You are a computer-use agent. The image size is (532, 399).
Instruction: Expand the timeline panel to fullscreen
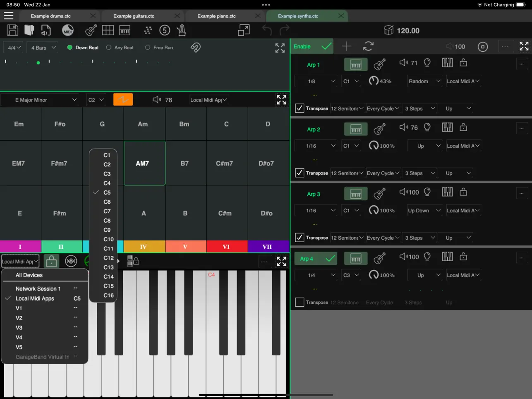tap(280, 48)
